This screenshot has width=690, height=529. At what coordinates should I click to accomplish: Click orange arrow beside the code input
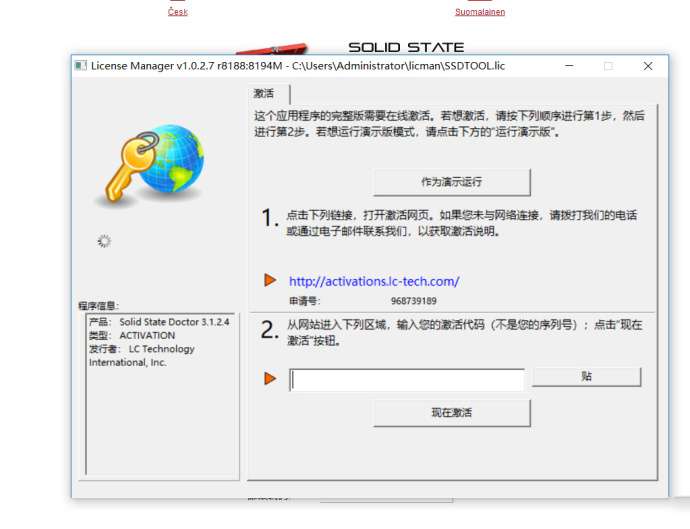tap(270, 378)
